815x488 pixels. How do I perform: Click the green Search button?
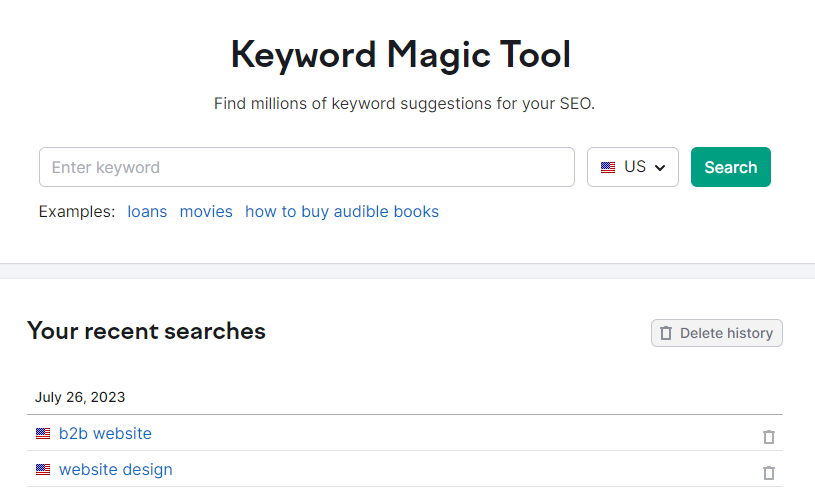point(730,167)
